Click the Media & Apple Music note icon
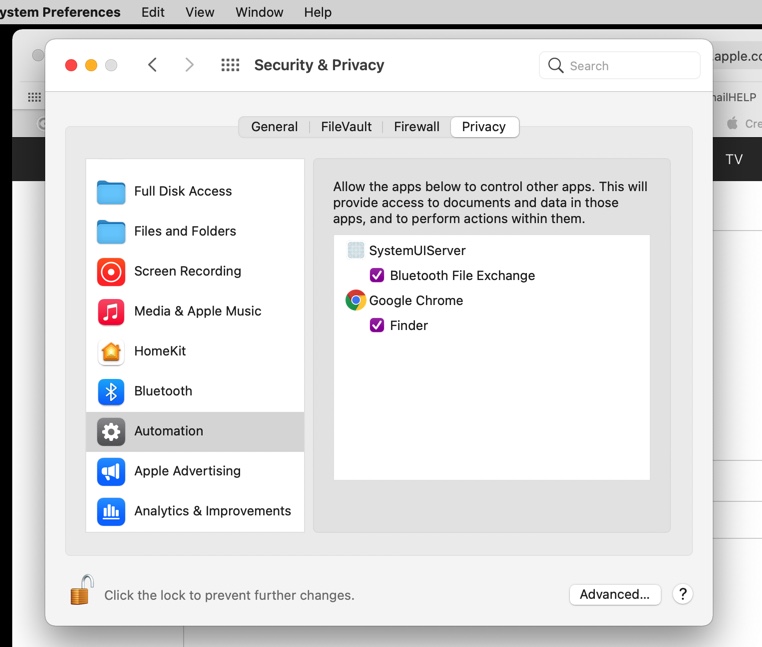This screenshot has width=762, height=647. point(111,312)
